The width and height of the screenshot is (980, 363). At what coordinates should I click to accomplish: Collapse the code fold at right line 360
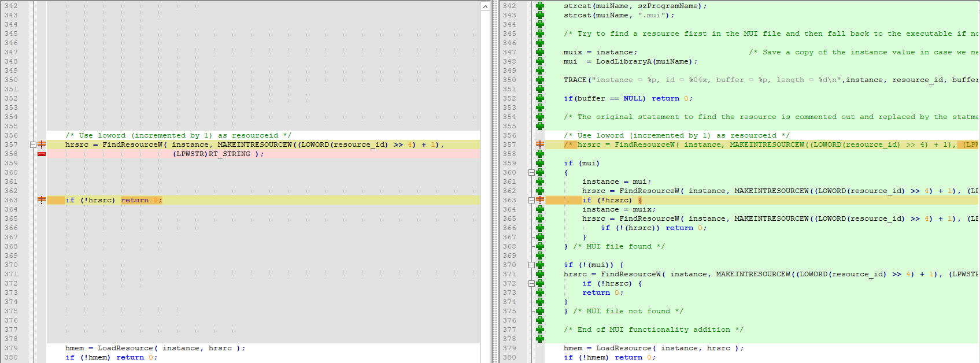[x=531, y=172]
